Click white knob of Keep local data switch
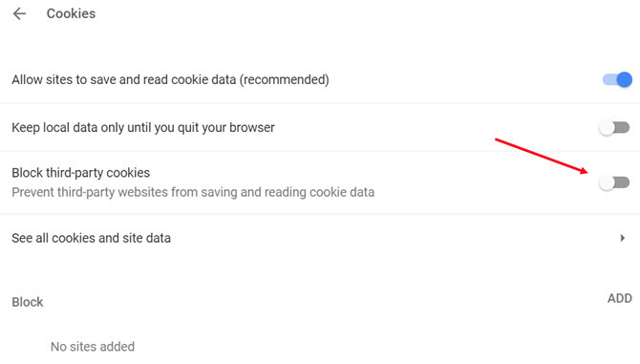The height and width of the screenshot is (364, 640). click(x=607, y=128)
